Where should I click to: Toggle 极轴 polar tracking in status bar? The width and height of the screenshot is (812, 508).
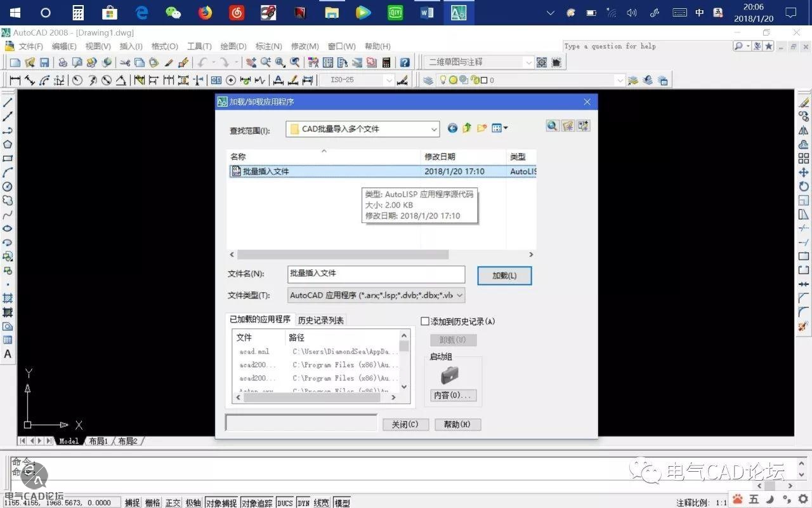pyautogui.click(x=193, y=503)
